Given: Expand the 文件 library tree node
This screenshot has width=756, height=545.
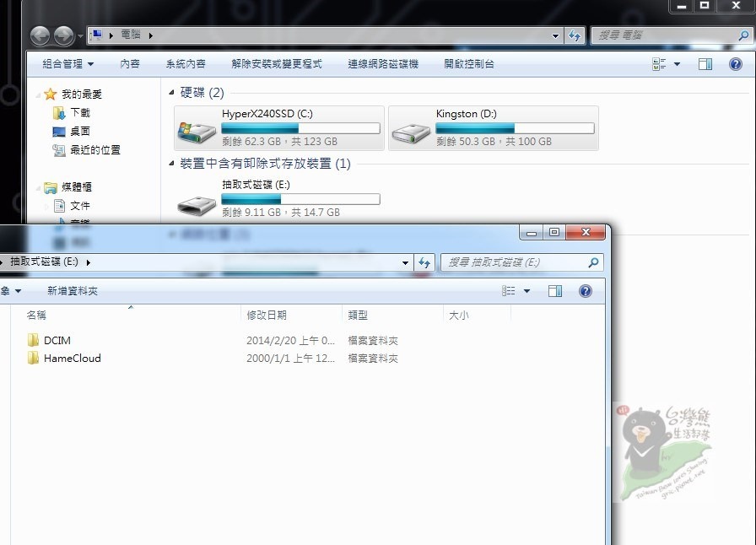Looking at the screenshot, I should 46,207.
